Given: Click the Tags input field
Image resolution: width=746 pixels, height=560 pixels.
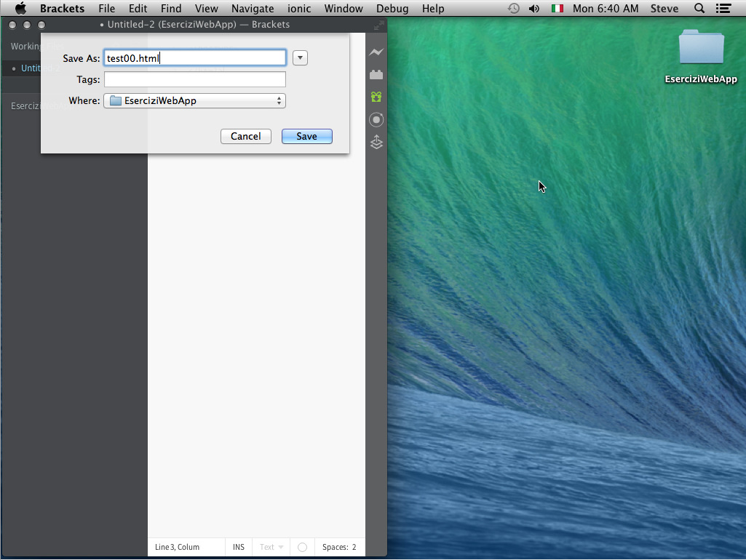Looking at the screenshot, I should pyautogui.click(x=194, y=79).
